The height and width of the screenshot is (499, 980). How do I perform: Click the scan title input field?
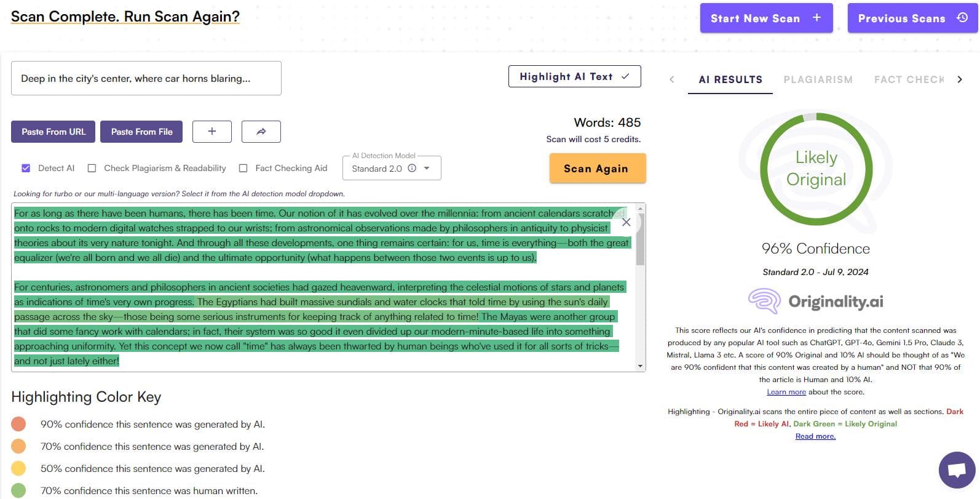[x=146, y=78]
